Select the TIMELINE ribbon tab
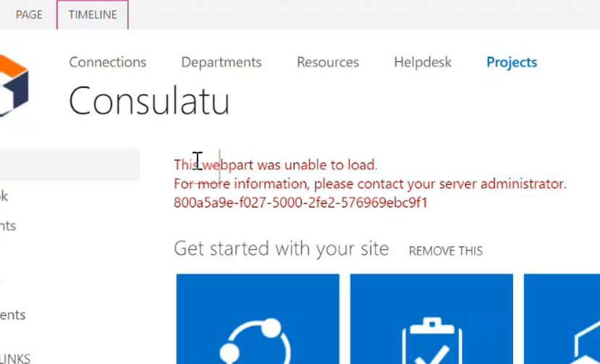The image size is (600, 364). point(93,14)
